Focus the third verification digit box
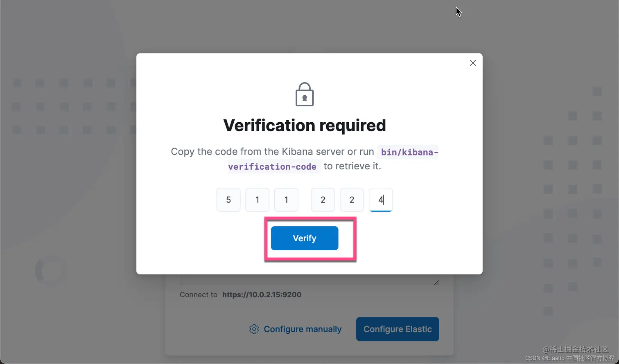This screenshot has height=364, width=619. [286, 200]
